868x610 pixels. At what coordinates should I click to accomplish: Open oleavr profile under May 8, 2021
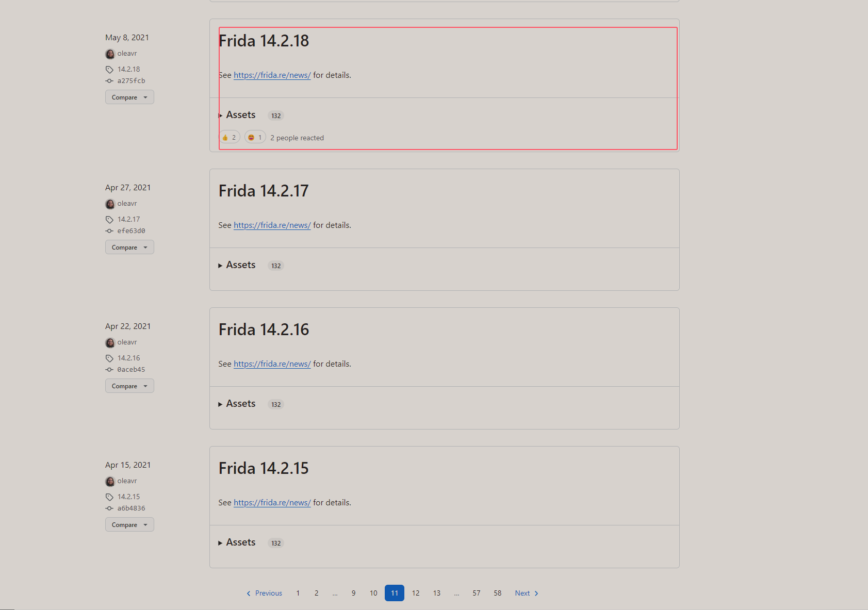click(127, 54)
